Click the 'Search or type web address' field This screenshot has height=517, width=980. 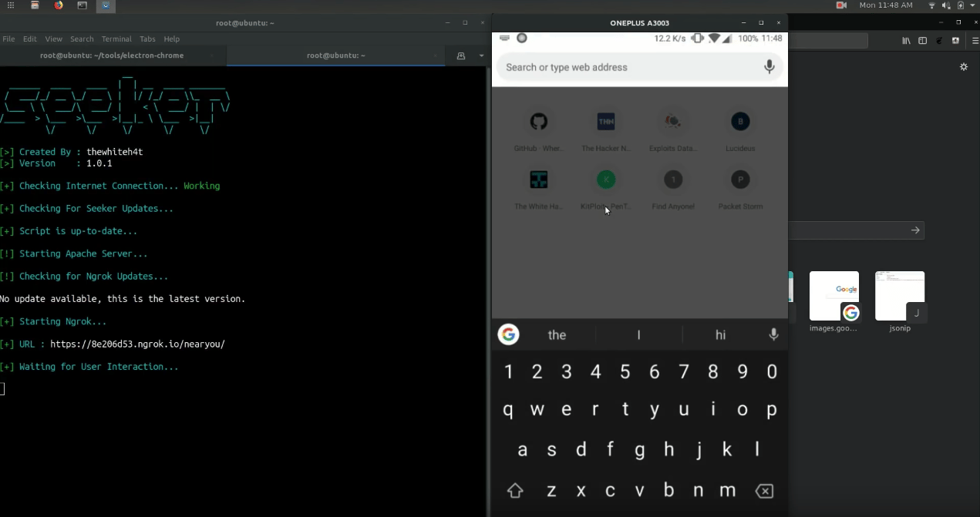tap(625, 68)
